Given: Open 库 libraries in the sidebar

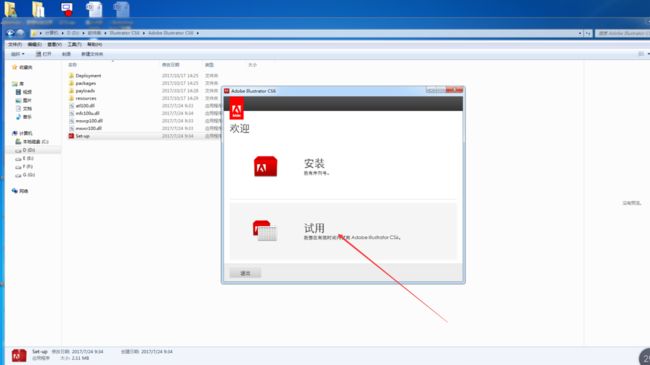Looking at the screenshot, I should pyautogui.click(x=21, y=84).
